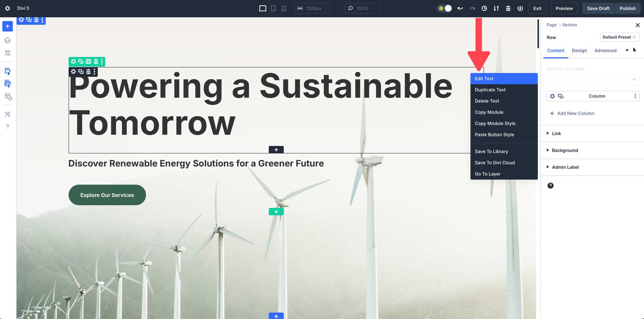Open the Default Preset dropdown

pos(620,37)
